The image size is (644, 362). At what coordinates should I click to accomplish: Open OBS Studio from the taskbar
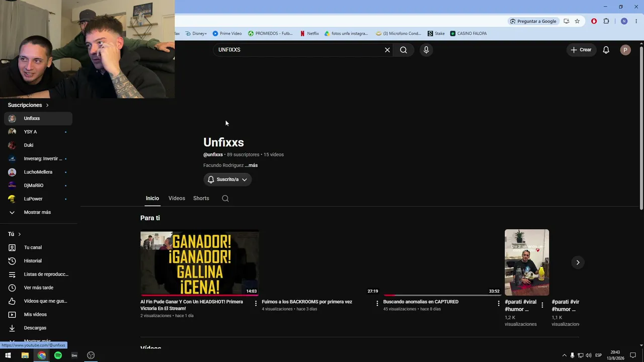(91, 355)
